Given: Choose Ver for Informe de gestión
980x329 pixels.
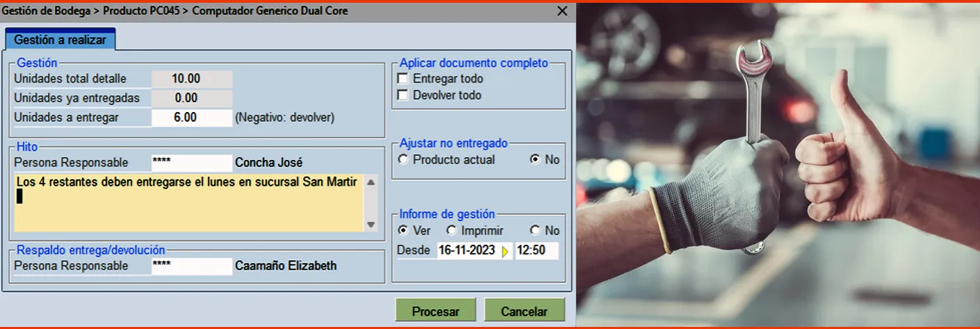Looking at the screenshot, I should [x=403, y=230].
